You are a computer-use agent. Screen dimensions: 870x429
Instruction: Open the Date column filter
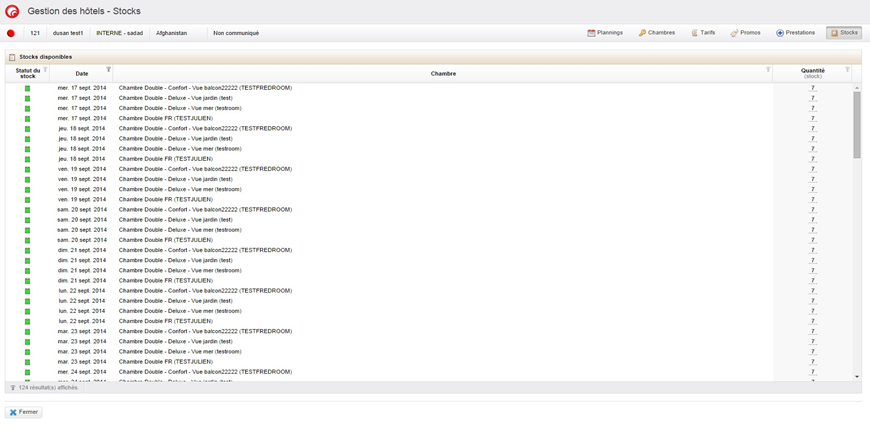pyautogui.click(x=109, y=70)
